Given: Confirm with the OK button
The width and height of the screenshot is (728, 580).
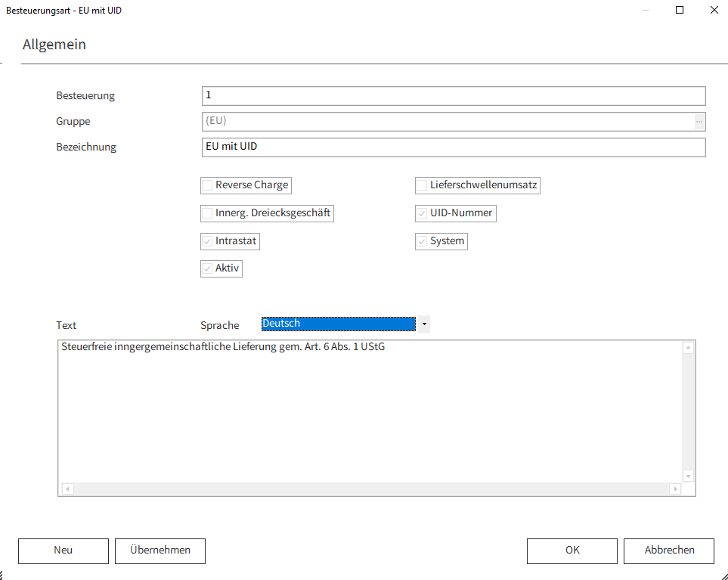Looking at the screenshot, I should (x=572, y=551).
